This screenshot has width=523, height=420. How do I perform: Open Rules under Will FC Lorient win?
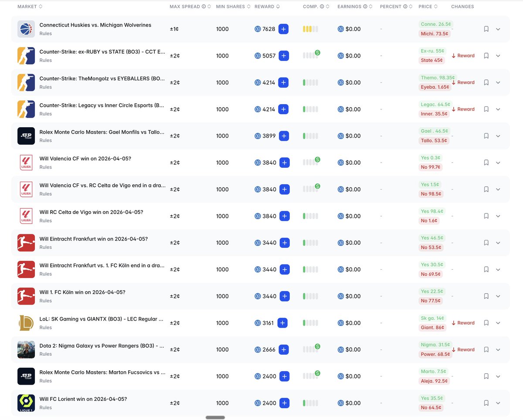click(x=45, y=408)
